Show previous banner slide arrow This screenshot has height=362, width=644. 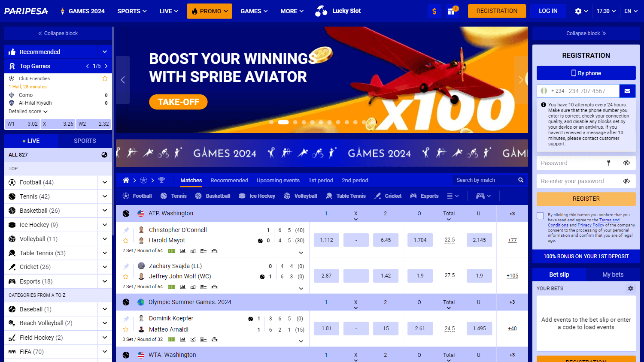click(x=123, y=80)
